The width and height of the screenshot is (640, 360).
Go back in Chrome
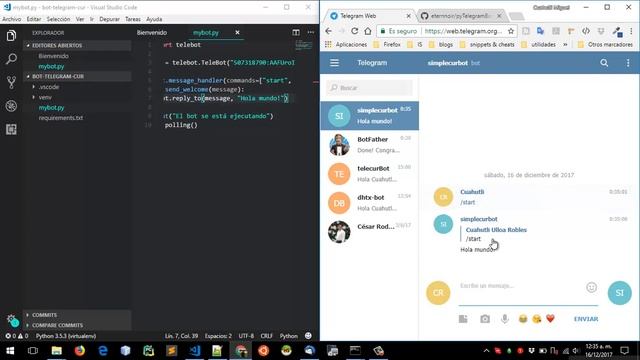pos(329,31)
